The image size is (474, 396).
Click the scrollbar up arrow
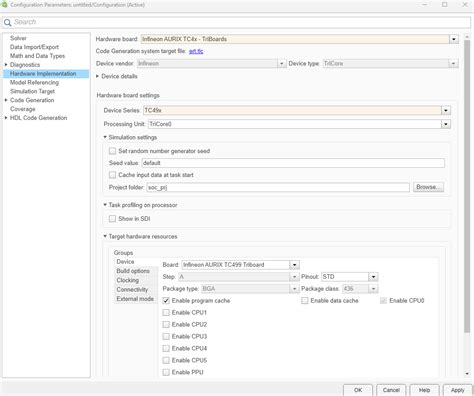click(x=467, y=36)
